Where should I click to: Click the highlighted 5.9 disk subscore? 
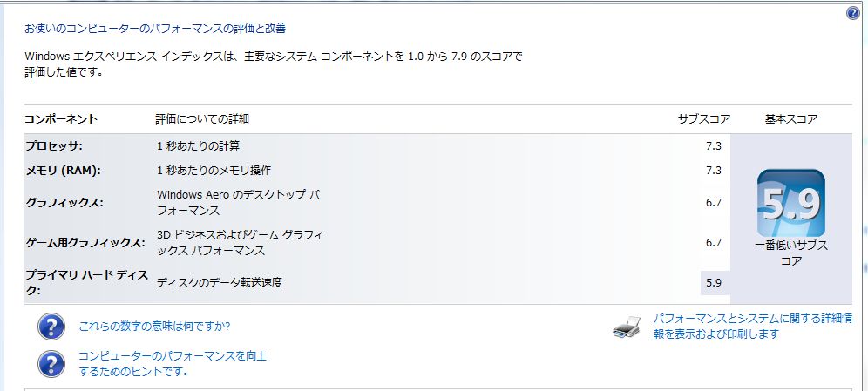tap(713, 282)
